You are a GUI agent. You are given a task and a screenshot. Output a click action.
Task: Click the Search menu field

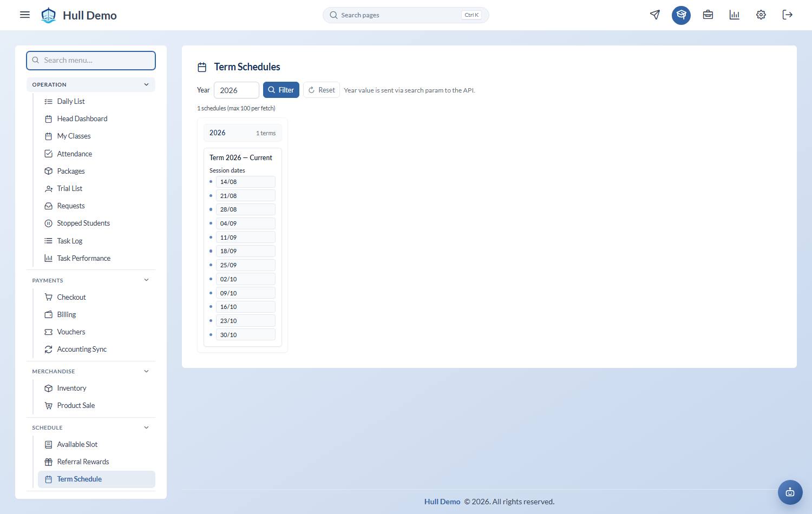tap(91, 60)
